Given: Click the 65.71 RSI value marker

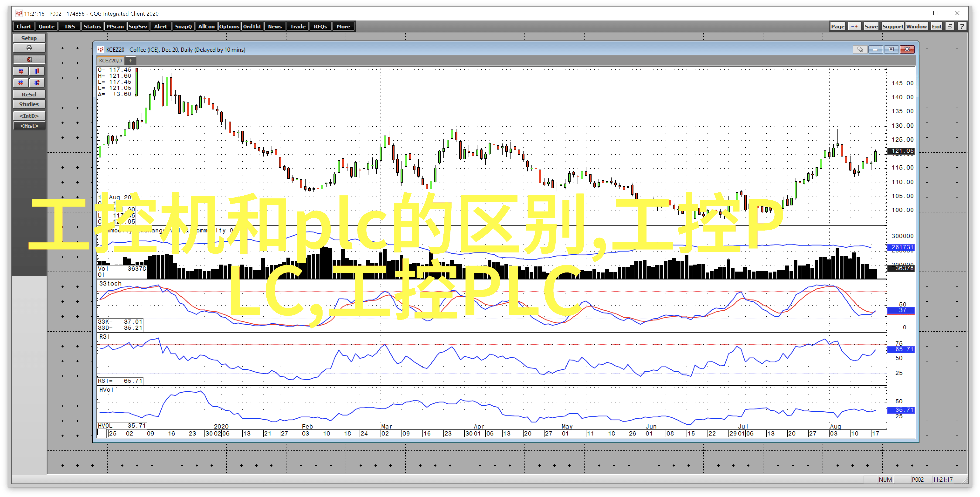Looking at the screenshot, I should tap(901, 349).
